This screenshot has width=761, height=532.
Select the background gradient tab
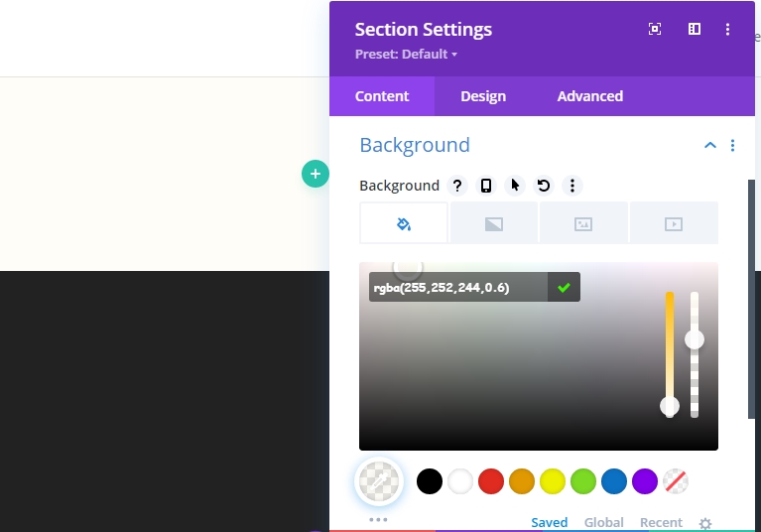(494, 223)
